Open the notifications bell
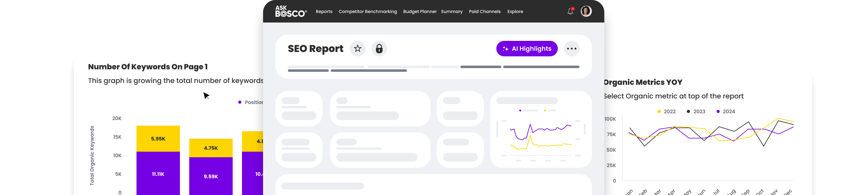Viewport: 868px width, 195px height. pyautogui.click(x=570, y=11)
